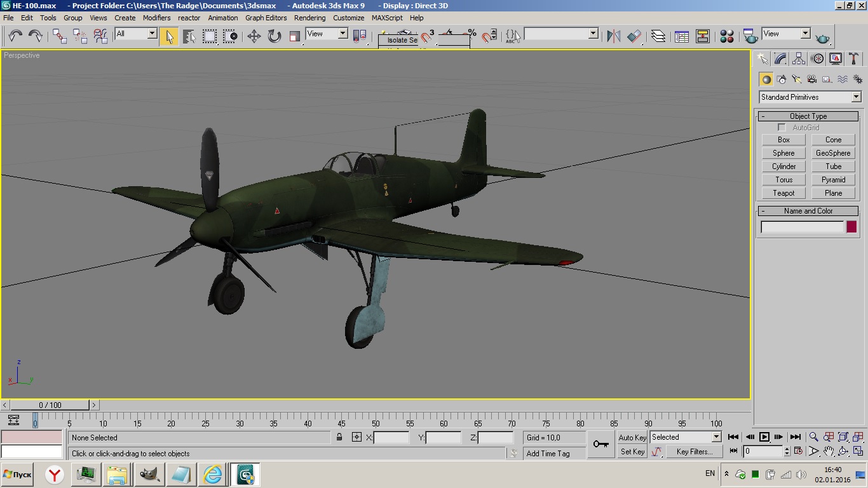Select the Select and Move tool
The width and height of the screenshot is (868, 488).
[254, 36]
